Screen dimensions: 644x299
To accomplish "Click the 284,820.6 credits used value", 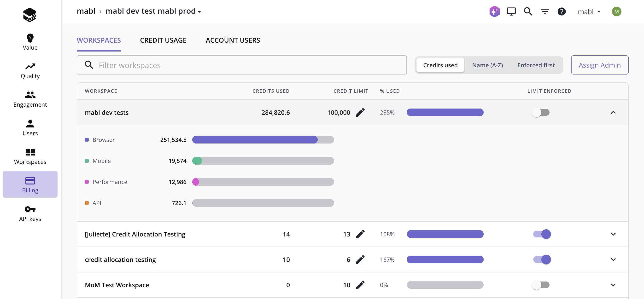I will pyautogui.click(x=275, y=112).
